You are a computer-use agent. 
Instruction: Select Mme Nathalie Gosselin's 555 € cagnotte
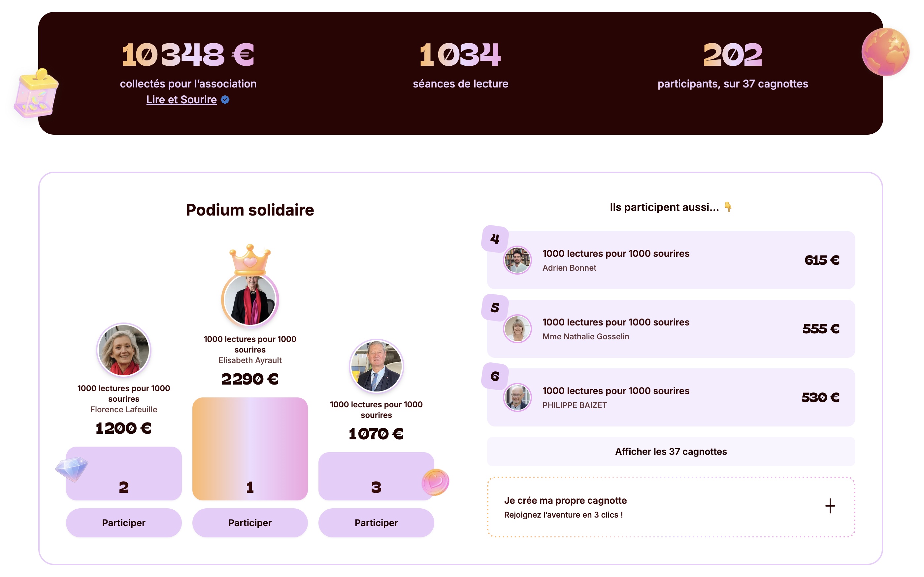(x=671, y=329)
